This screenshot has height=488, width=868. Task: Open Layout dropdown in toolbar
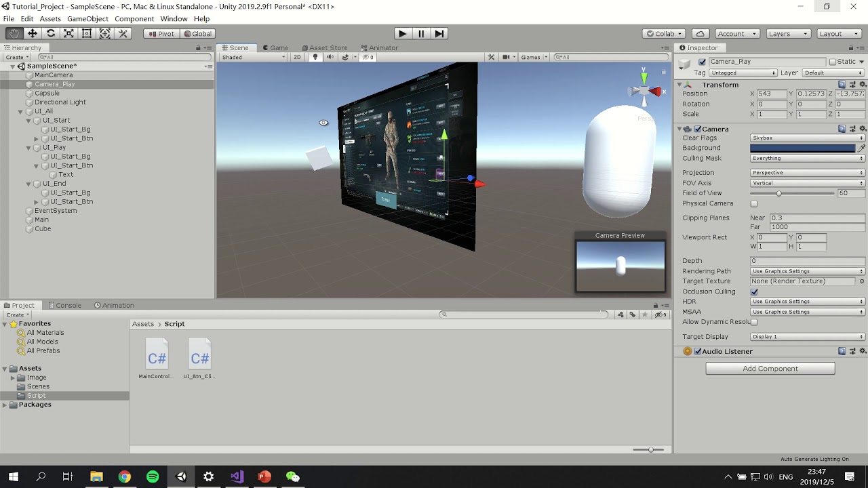[840, 33]
